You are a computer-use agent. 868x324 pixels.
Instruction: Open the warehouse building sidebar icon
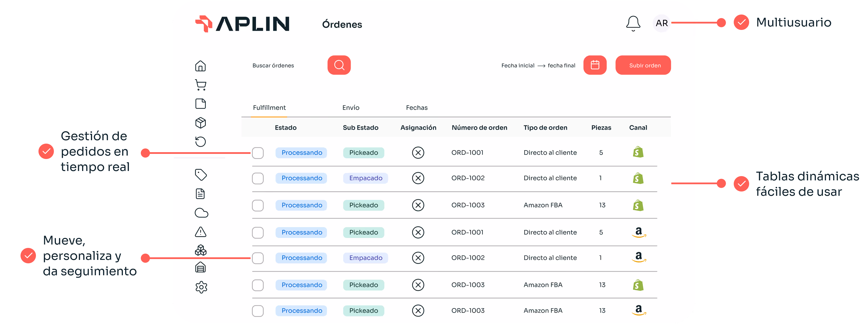tap(200, 267)
